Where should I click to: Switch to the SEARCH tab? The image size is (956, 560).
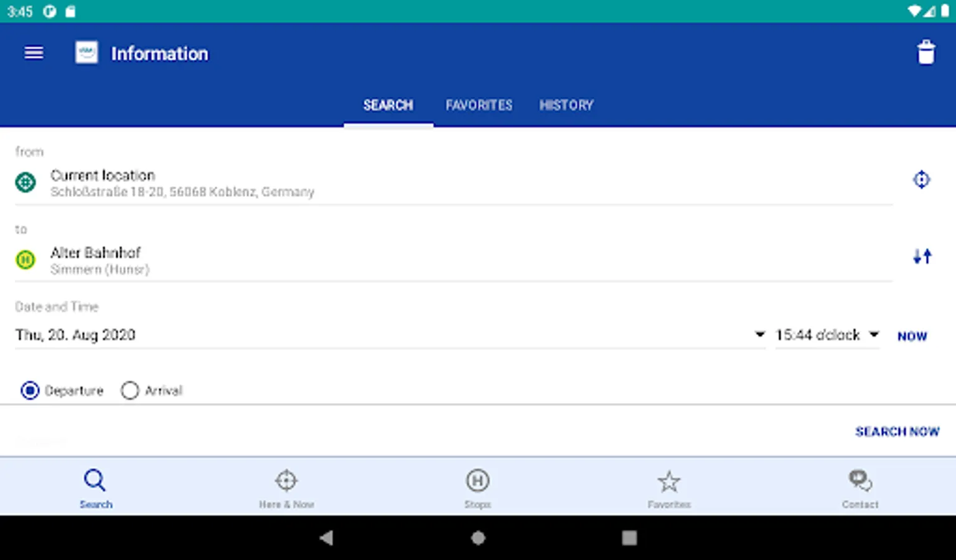coord(388,105)
